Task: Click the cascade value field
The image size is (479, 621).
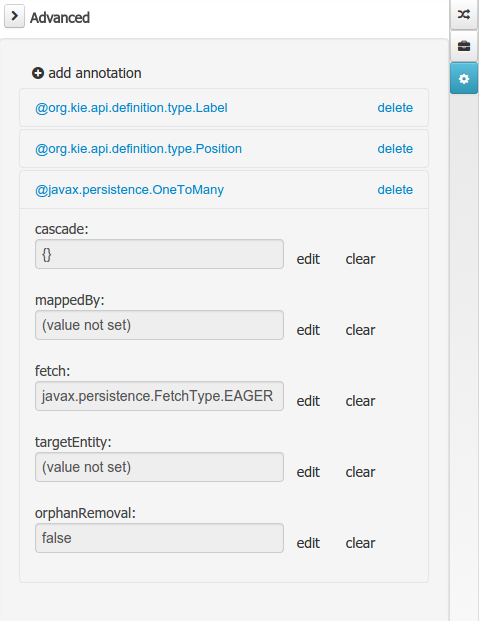Action: (x=159, y=254)
